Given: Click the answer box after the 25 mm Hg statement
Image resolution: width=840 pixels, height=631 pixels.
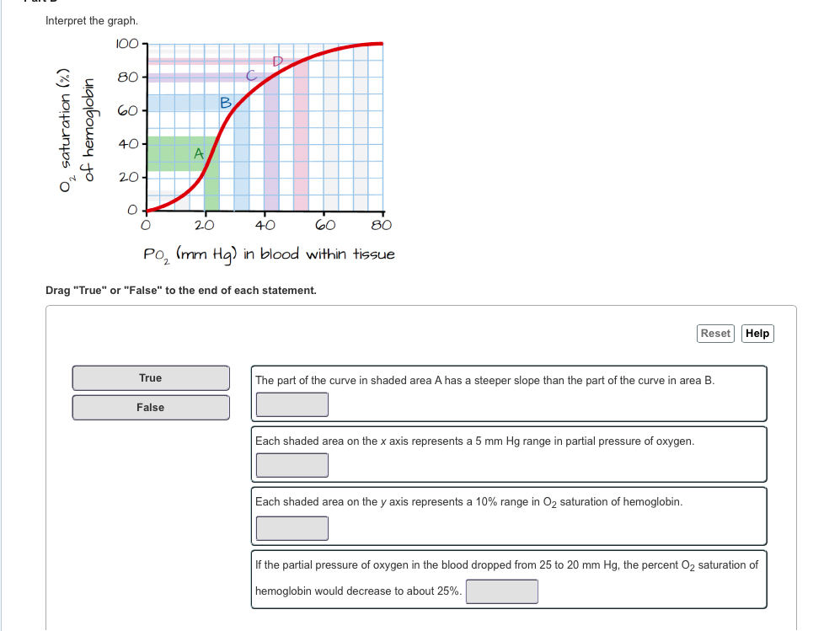Looking at the screenshot, I should pyautogui.click(x=501, y=591).
